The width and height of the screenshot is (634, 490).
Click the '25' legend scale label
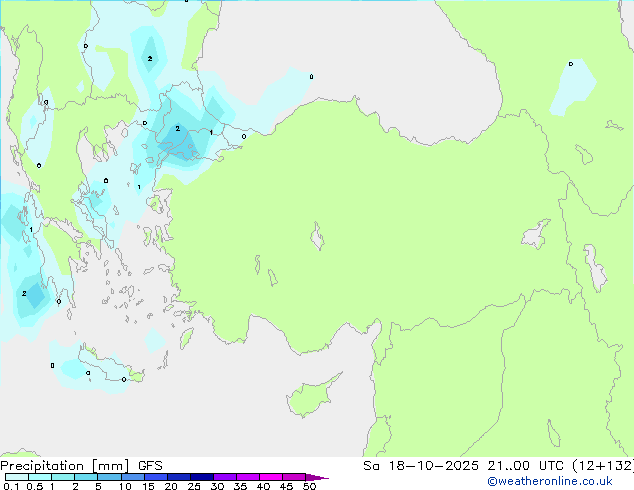pyautogui.click(x=194, y=486)
